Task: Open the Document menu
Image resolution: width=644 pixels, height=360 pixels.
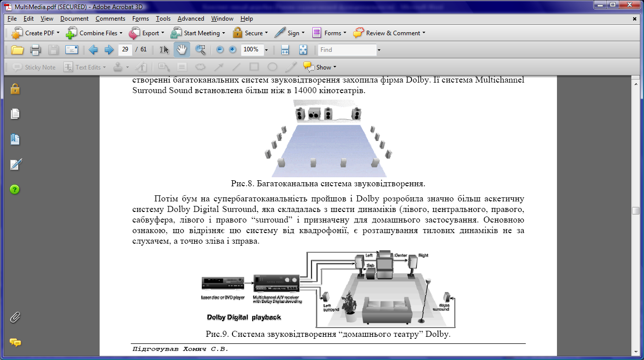Action: [74, 19]
